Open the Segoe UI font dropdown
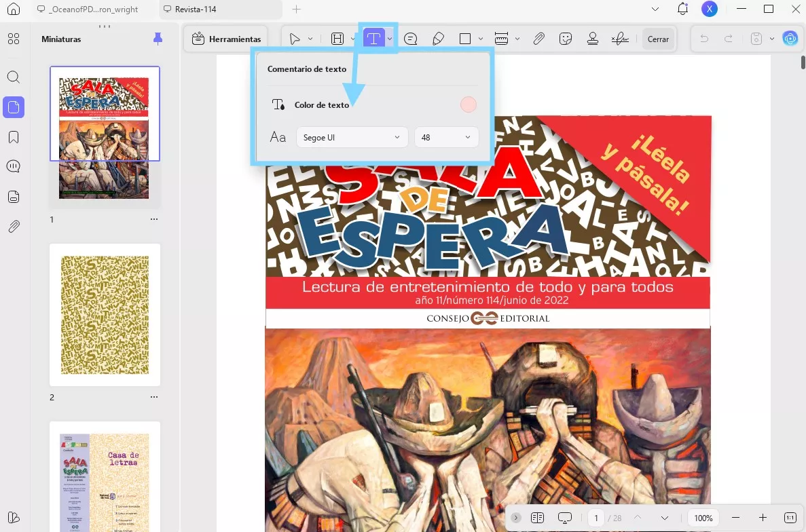The image size is (806, 532). [x=352, y=138]
